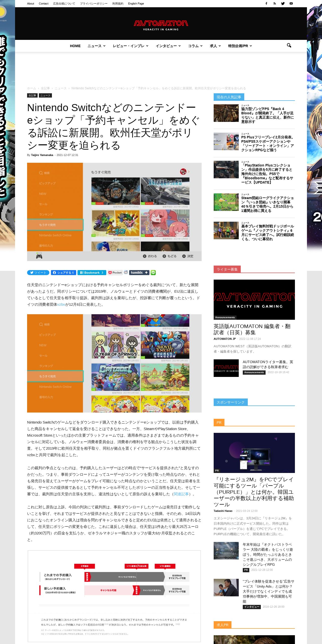Switch to English Page
Viewport: 322px width, 644px height.
[x=136, y=4]
